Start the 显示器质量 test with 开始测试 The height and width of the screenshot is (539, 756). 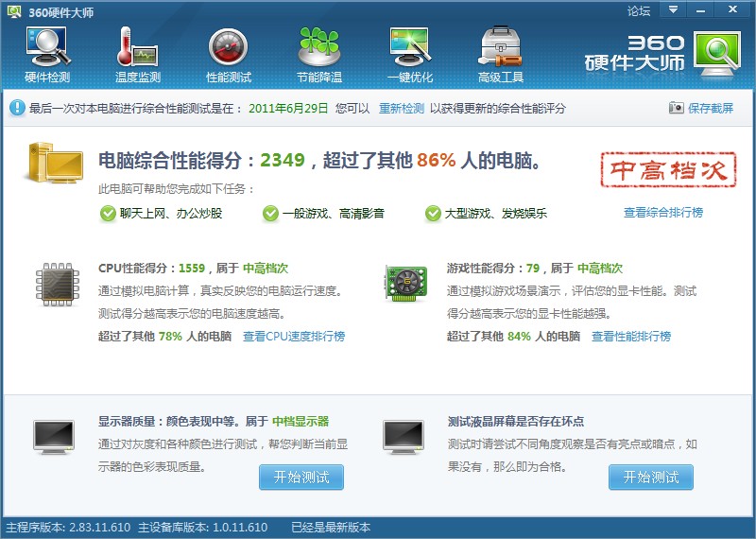[301, 478]
